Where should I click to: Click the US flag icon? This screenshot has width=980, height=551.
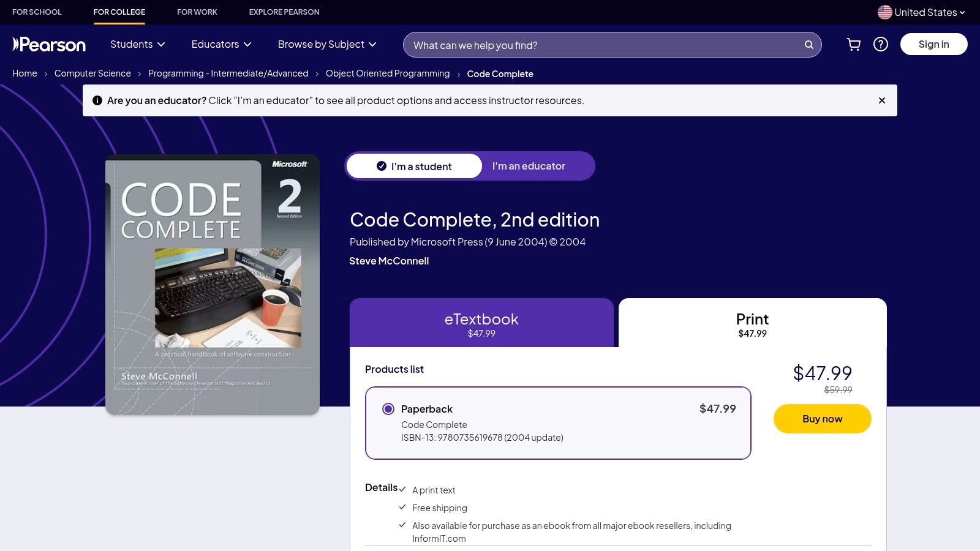click(884, 12)
